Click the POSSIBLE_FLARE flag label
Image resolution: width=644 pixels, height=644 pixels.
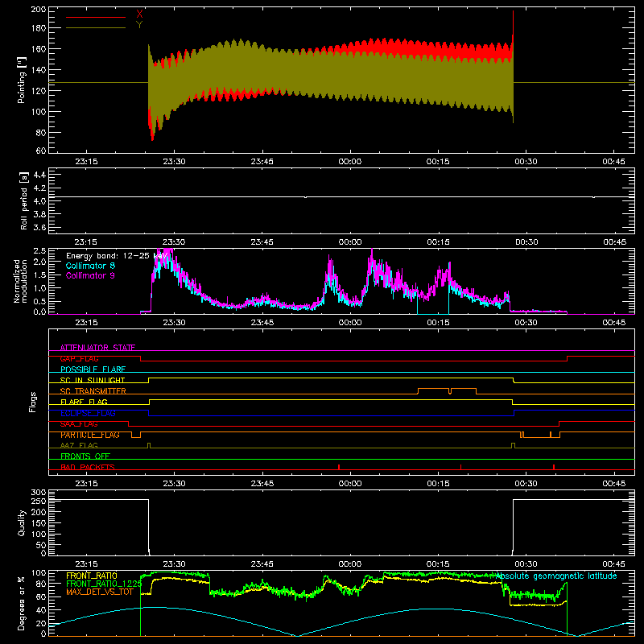click(x=93, y=369)
